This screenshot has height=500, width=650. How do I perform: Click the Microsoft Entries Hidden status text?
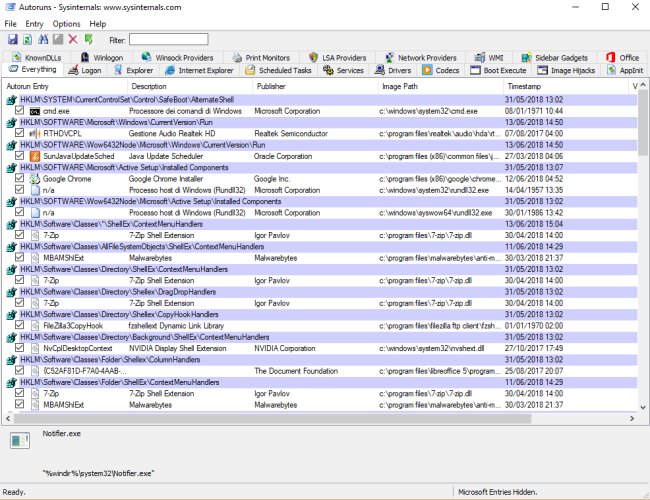coord(497,492)
